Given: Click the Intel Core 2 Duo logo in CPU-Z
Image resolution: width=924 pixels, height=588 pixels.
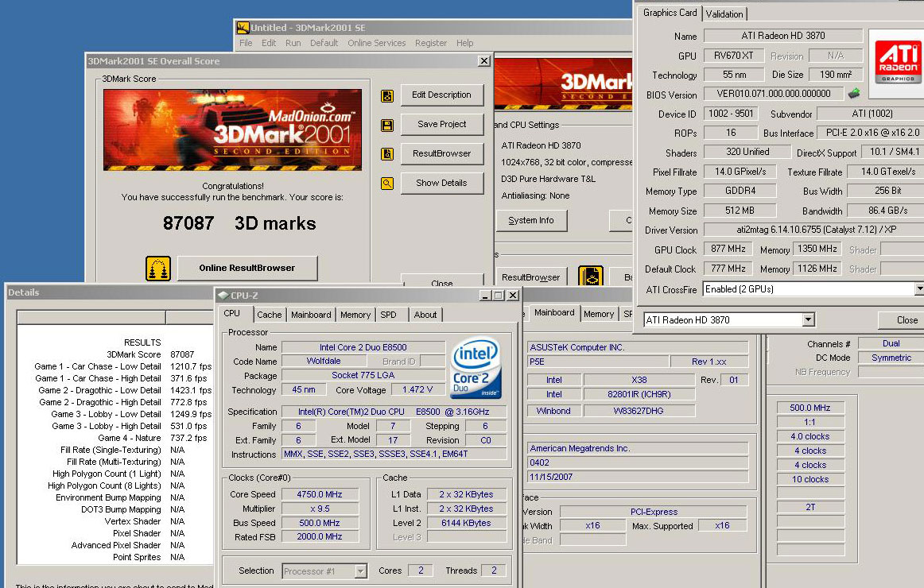Looking at the screenshot, I should pos(476,369).
